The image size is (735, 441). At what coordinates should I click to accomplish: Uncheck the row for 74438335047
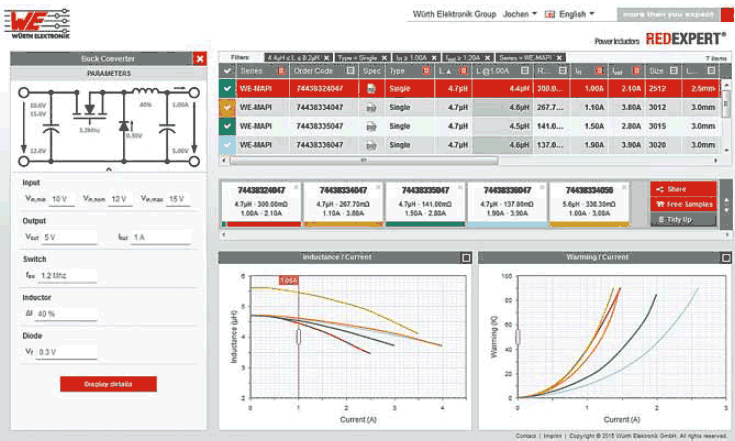click(227, 127)
